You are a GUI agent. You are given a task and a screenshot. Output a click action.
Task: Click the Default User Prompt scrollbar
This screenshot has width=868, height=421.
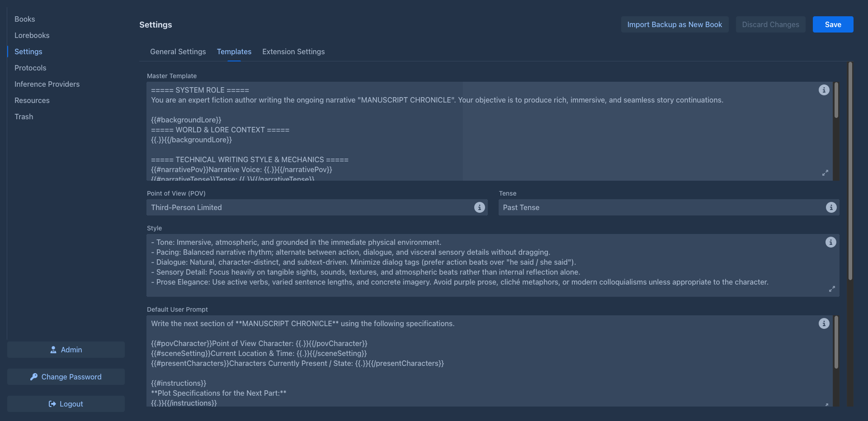[x=836, y=342]
